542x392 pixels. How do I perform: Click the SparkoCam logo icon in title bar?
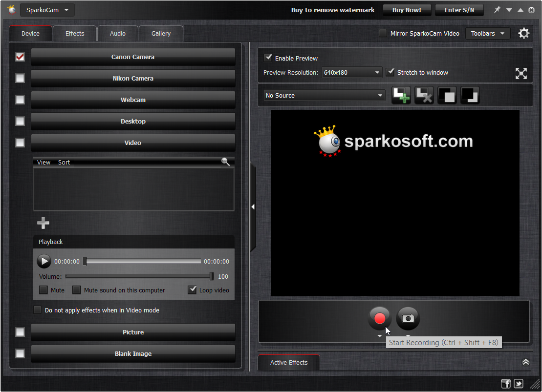[x=12, y=10]
